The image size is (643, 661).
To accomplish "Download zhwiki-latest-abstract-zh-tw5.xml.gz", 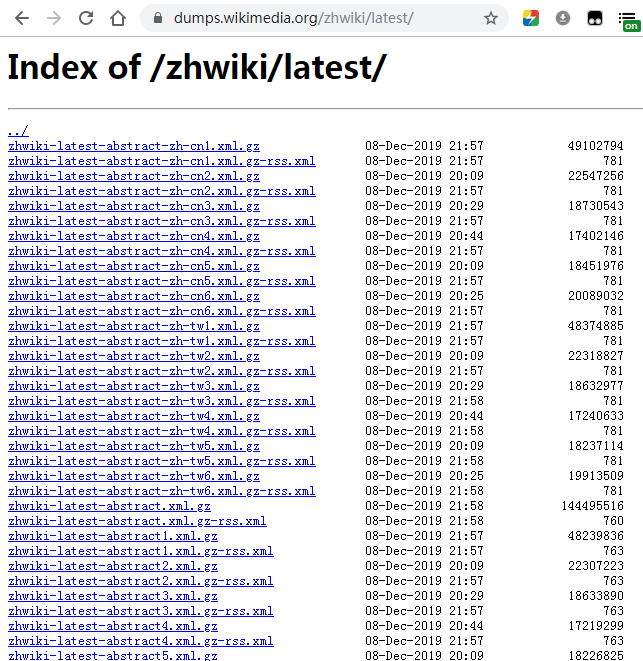I will click(134, 446).
